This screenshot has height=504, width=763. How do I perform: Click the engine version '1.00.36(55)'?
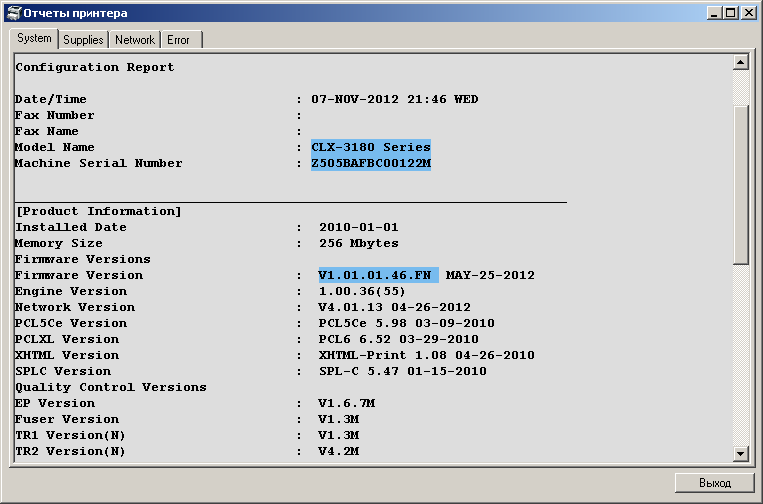(x=362, y=291)
